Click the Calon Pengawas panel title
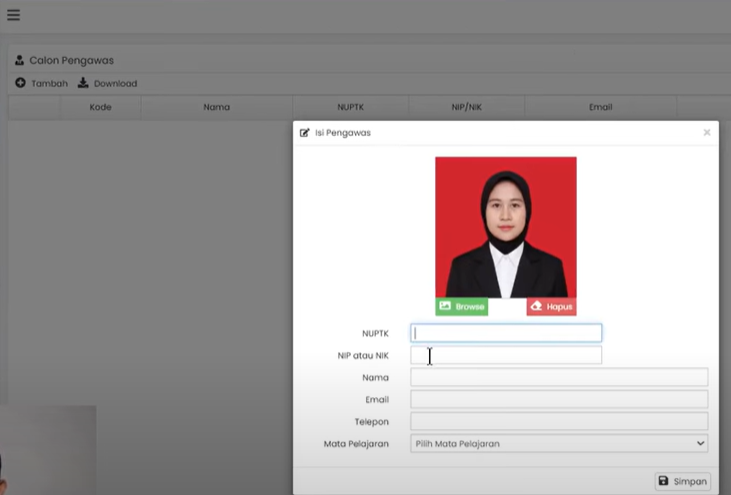 coord(71,60)
